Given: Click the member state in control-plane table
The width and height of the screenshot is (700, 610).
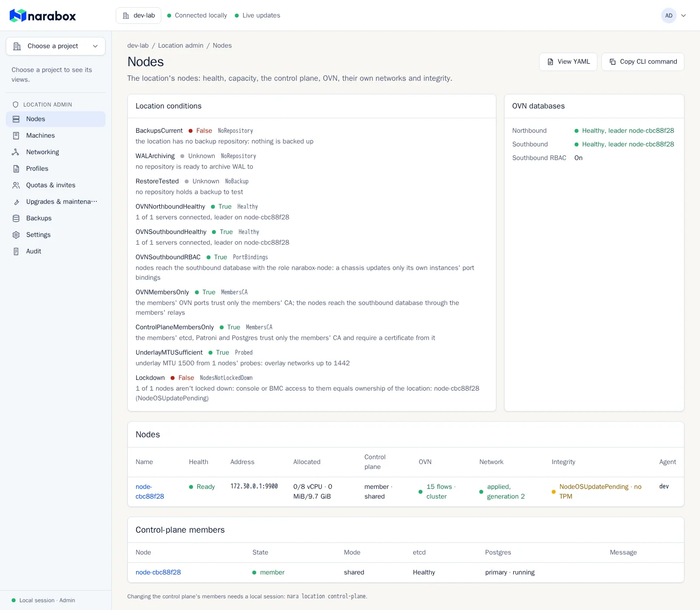Looking at the screenshot, I should pos(268,573).
